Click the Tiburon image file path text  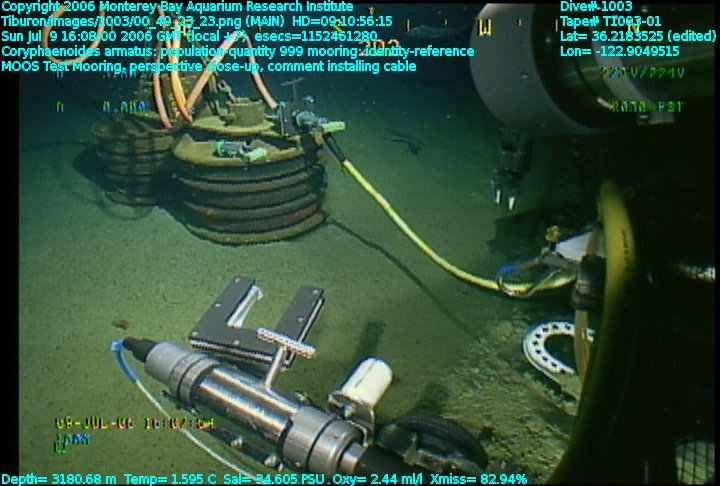[x=197, y=21]
